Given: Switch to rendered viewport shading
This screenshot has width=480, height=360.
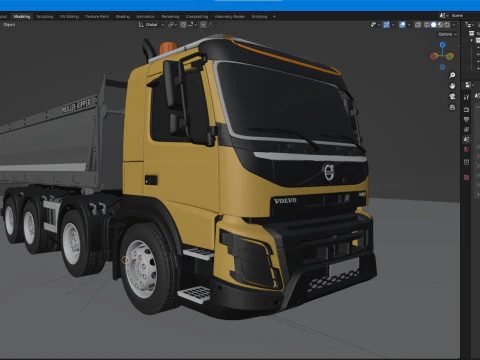Looking at the screenshot, I should coord(447,25).
